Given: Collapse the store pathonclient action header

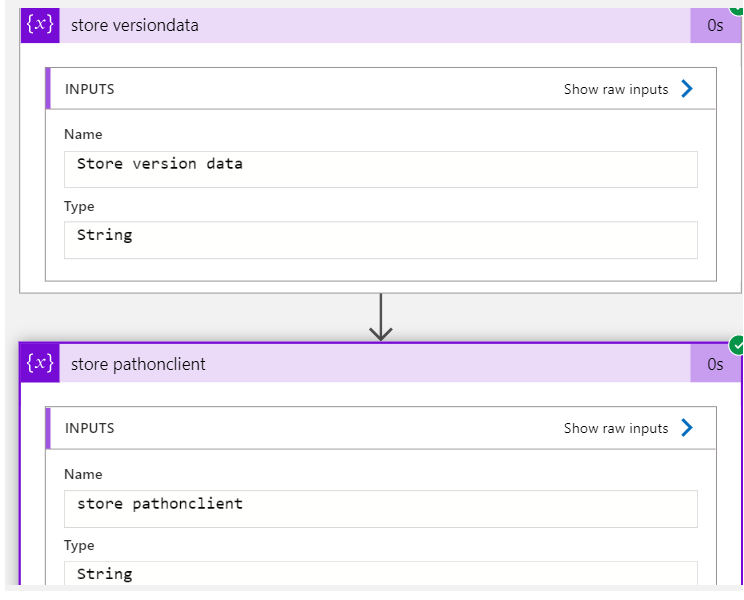Looking at the screenshot, I should coord(375,364).
